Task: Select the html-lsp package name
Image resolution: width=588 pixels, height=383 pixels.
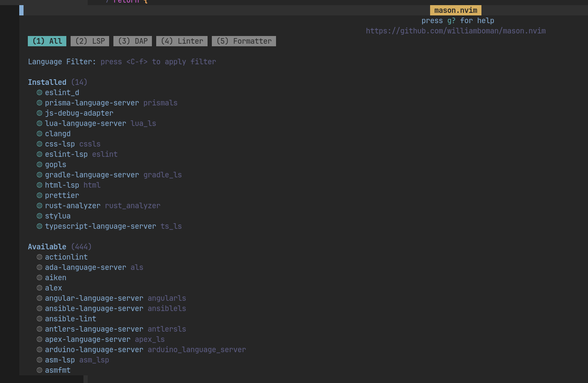Action: 62,185
